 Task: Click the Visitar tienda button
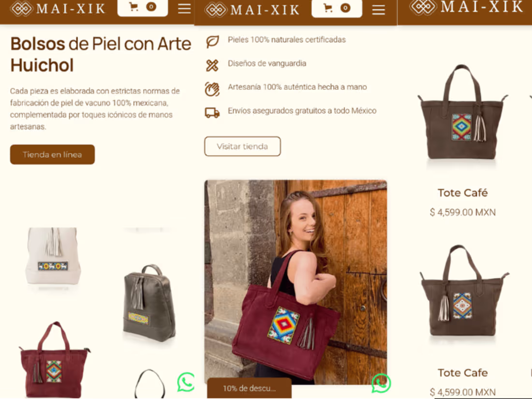[242, 146]
